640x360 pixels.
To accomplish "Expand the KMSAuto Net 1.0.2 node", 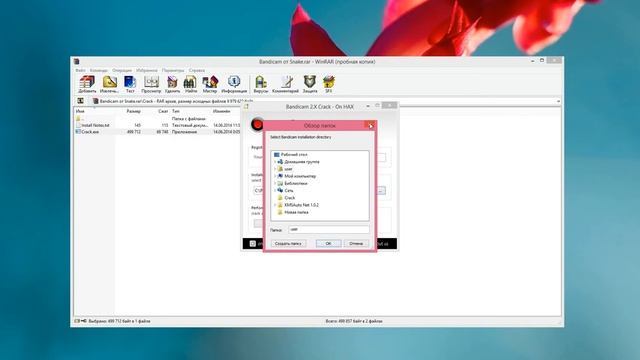I will click(x=275, y=205).
